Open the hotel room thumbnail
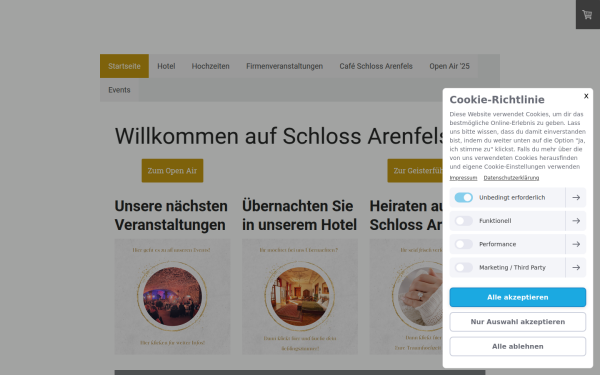This screenshot has height=375, width=600. (300, 297)
